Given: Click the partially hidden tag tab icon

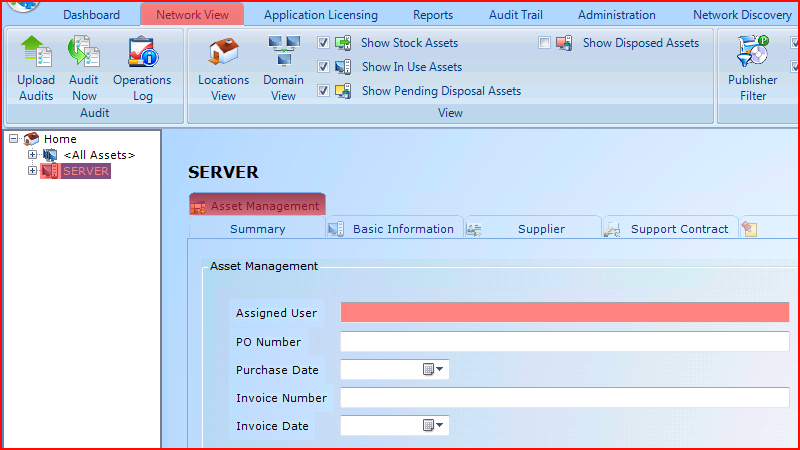Looking at the screenshot, I should click(x=749, y=229).
